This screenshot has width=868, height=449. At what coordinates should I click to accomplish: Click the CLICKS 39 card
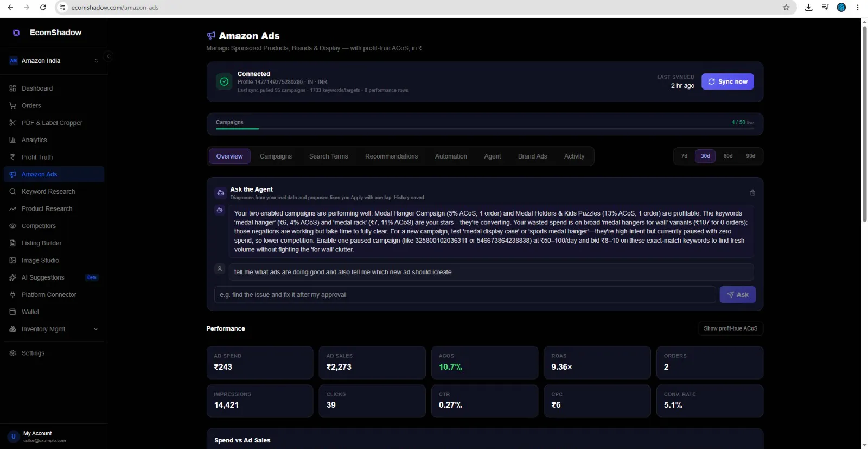(x=372, y=401)
